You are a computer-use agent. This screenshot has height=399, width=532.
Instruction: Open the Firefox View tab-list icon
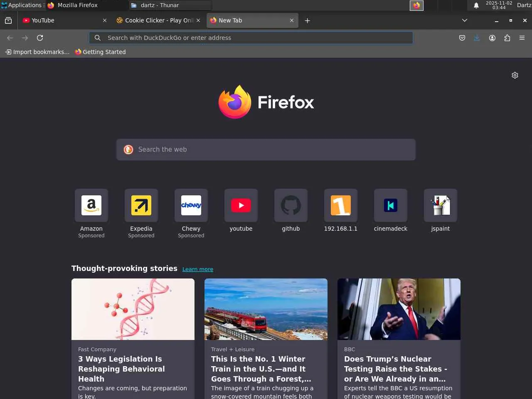click(8, 20)
